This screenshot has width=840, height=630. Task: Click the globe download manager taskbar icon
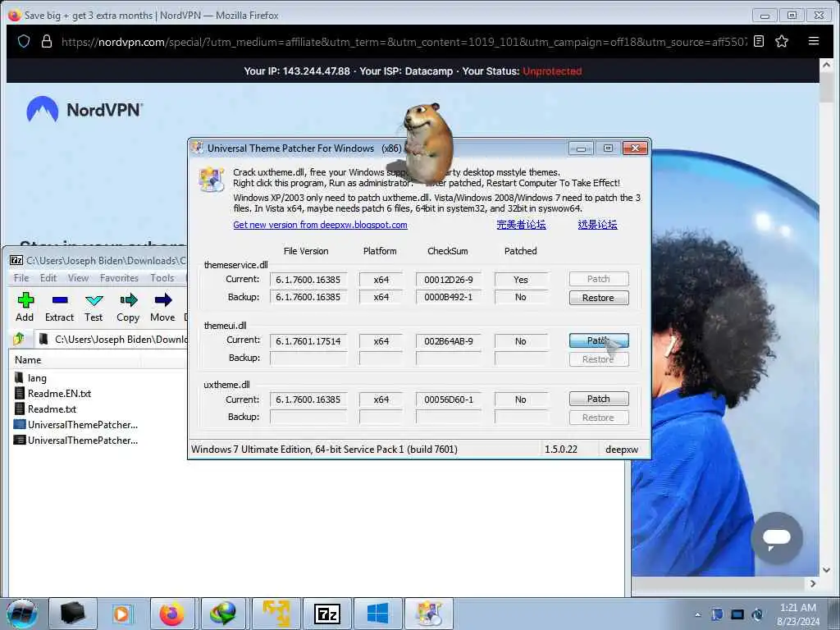point(223,614)
